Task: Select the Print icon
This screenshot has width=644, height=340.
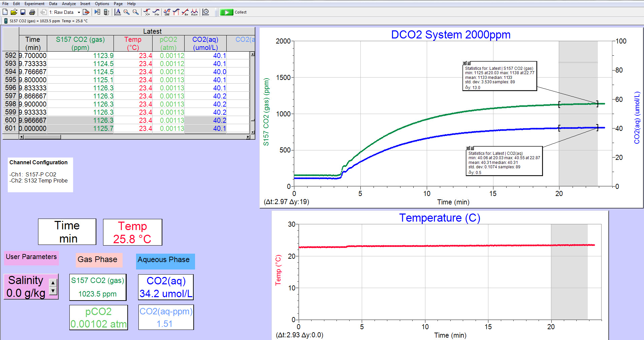Action: point(32,12)
